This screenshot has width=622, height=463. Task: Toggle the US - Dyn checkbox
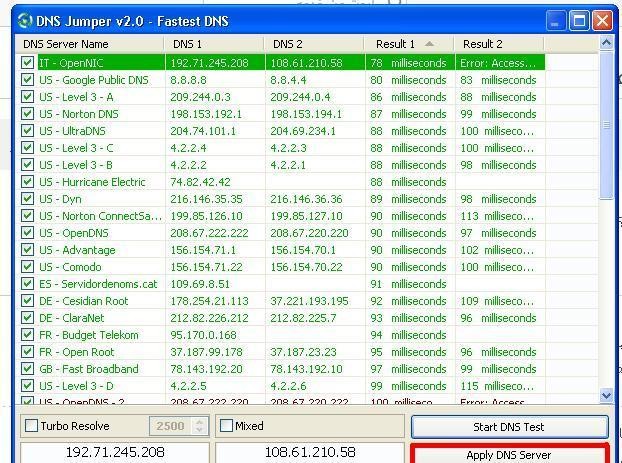click(x=27, y=199)
